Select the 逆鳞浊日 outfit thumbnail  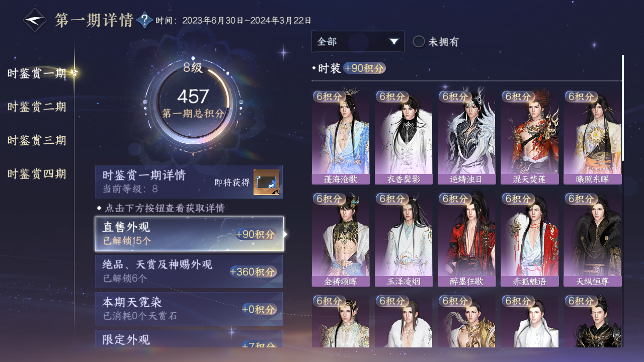pos(466,137)
